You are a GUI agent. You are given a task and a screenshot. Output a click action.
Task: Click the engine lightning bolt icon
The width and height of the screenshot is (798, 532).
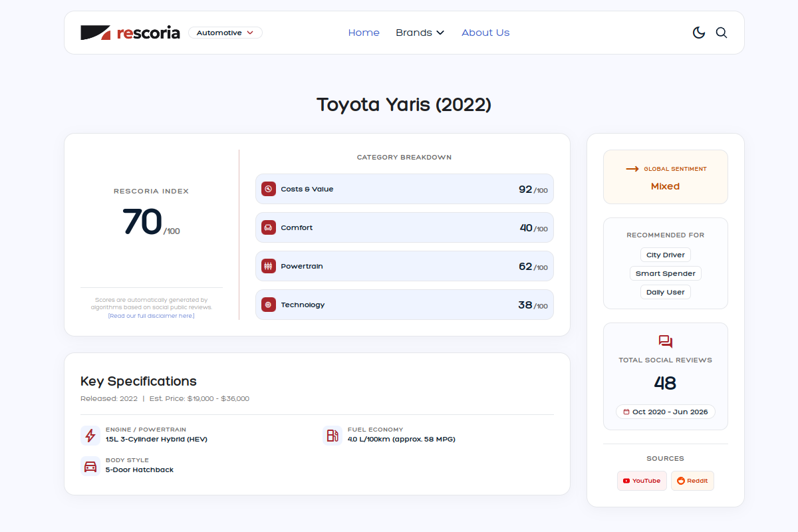tap(90, 435)
